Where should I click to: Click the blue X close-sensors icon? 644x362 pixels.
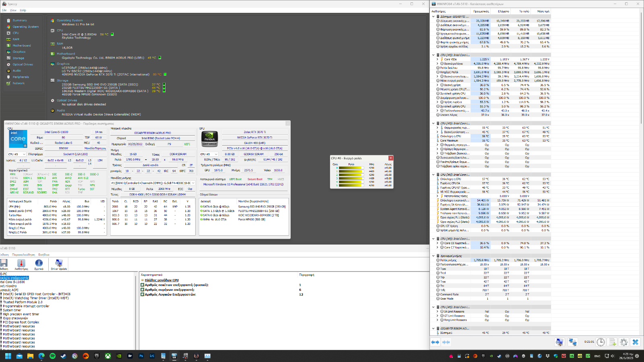click(x=636, y=342)
